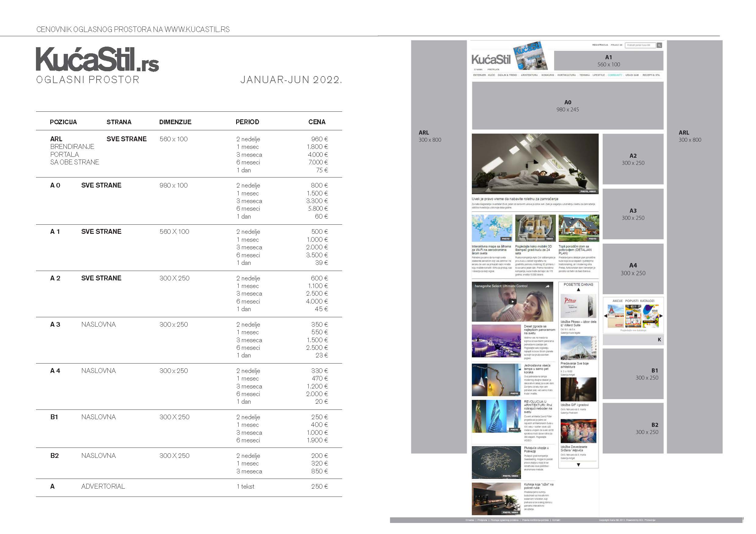Open footer link 'Kontakt'

(x=556, y=520)
